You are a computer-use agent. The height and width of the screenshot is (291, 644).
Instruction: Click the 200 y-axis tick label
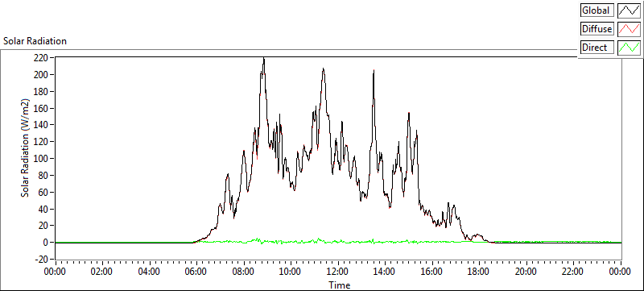tap(42, 75)
